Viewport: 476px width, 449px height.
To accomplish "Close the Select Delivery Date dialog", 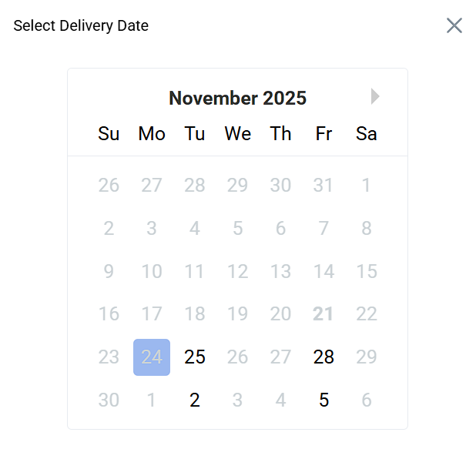I will point(454,25).
